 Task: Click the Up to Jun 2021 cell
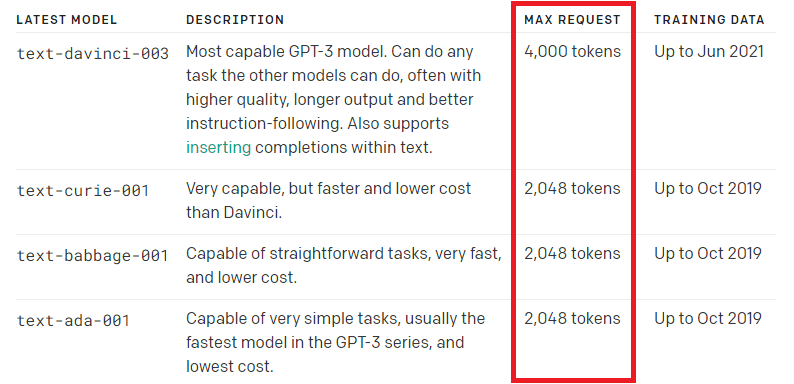coord(709,52)
